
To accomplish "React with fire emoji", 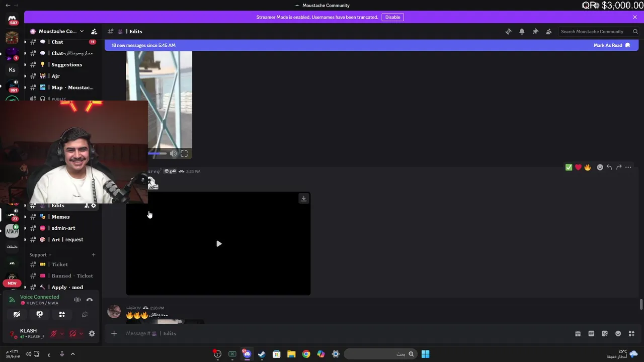I will coord(587,167).
